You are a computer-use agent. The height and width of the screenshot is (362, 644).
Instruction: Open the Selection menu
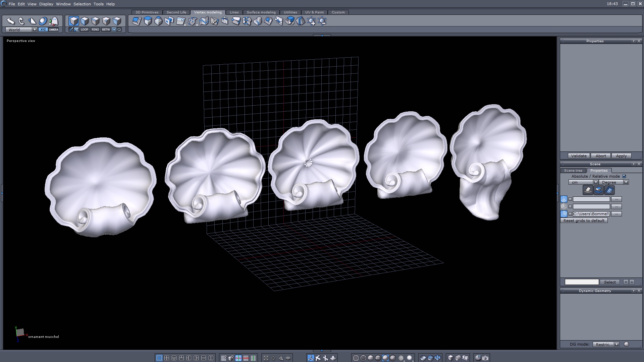tap(82, 4)
